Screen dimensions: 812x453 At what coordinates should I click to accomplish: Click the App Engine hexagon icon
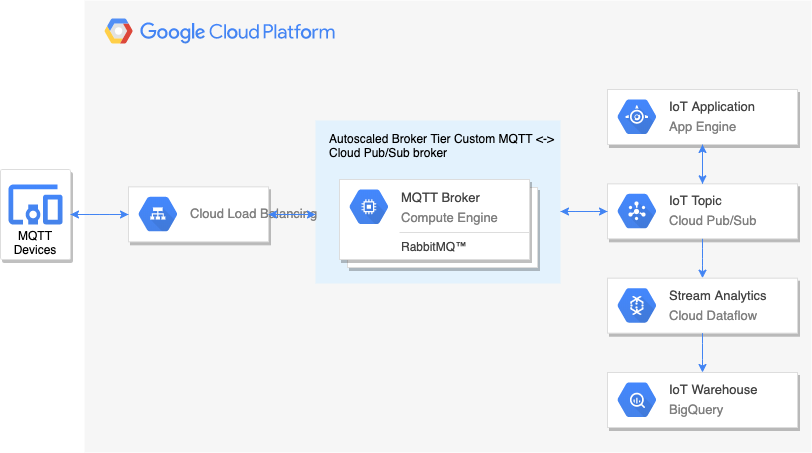[x=637, y=116]
